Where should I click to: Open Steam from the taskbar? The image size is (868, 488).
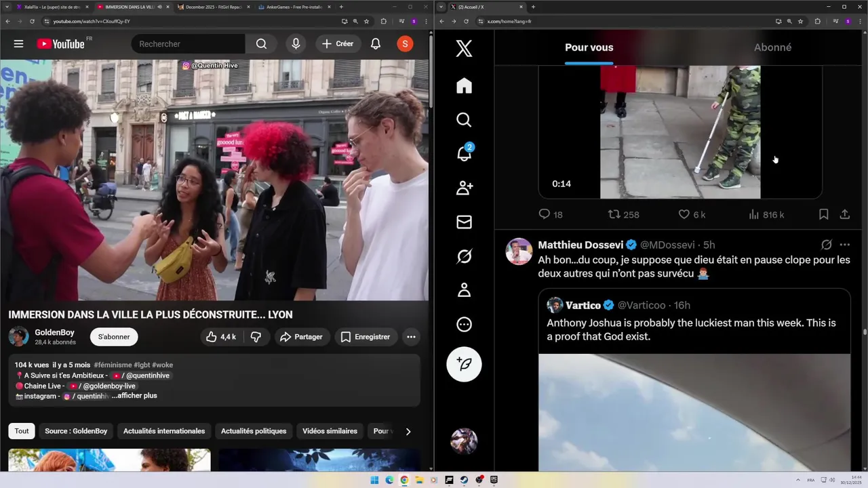pyautogui.click(x=464, y=480)
